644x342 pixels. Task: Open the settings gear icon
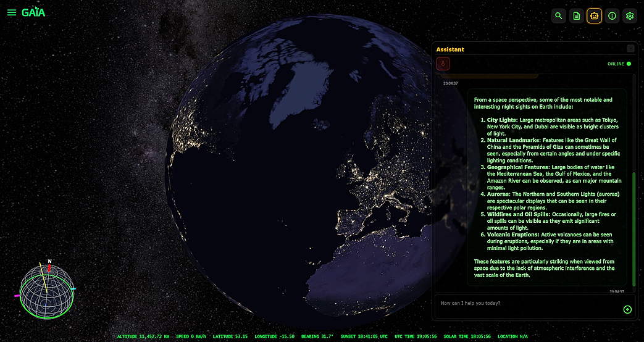coord(630,16)
